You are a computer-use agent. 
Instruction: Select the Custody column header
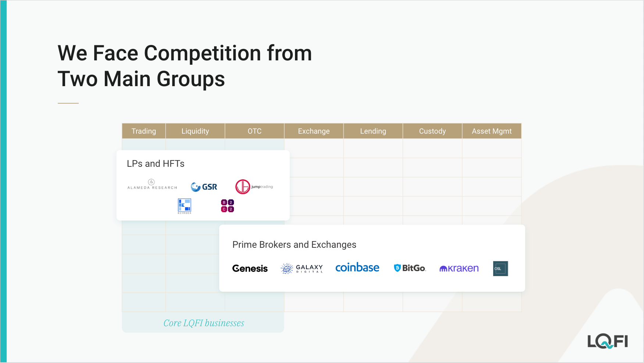(x=432, y=131)
